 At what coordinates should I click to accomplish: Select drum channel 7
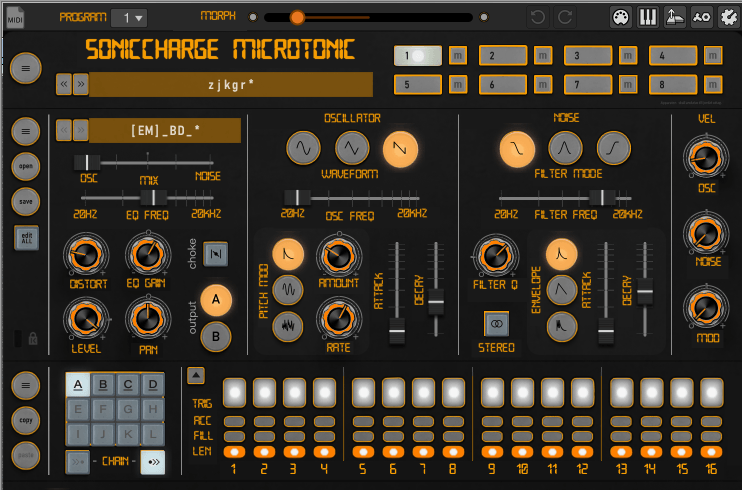pyautogui.click(x=588, y=85)
